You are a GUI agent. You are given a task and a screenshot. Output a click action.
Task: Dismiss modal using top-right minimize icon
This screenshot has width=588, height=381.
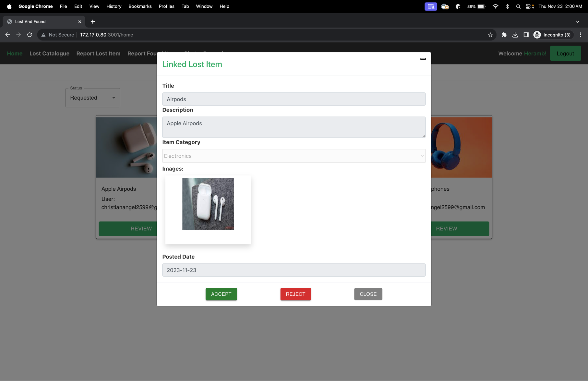[x=423, y=59]
